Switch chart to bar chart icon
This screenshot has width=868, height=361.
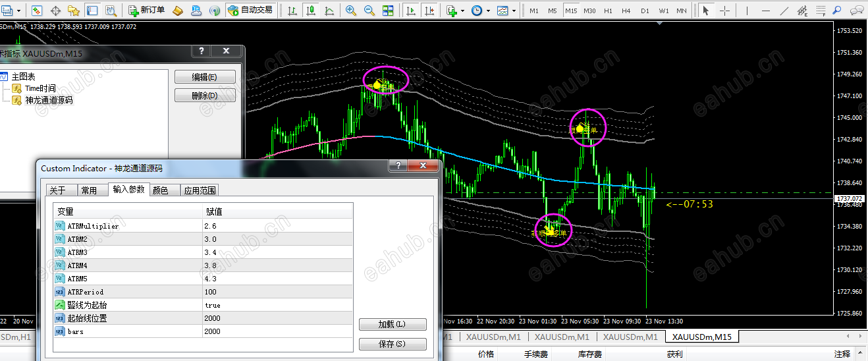292,11
